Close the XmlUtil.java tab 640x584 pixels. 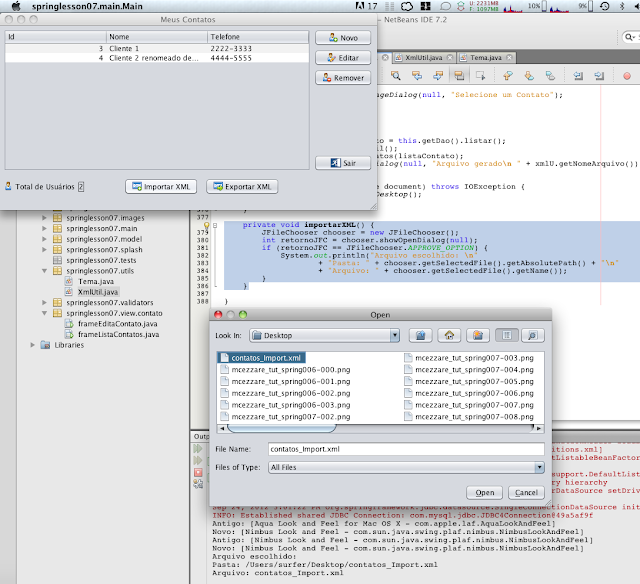click(x=450, y=58)
